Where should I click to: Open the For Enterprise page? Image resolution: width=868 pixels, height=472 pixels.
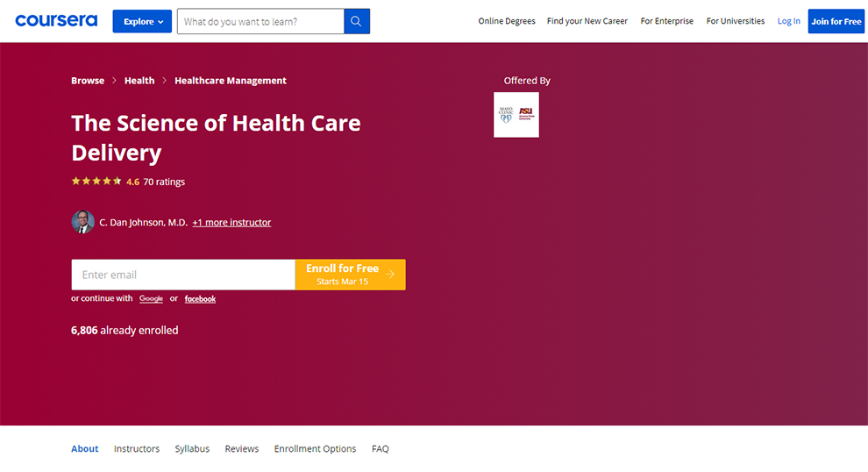(x=666, y=21)
